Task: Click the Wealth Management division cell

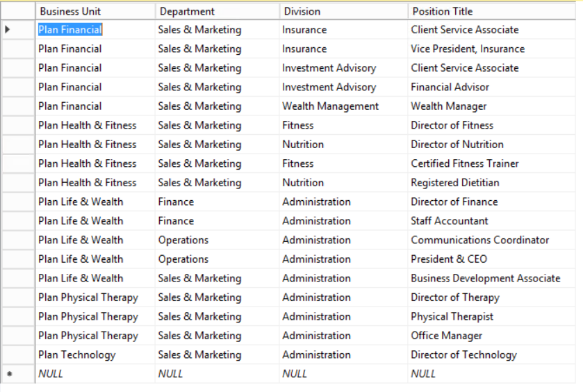Action: [330, 106]
